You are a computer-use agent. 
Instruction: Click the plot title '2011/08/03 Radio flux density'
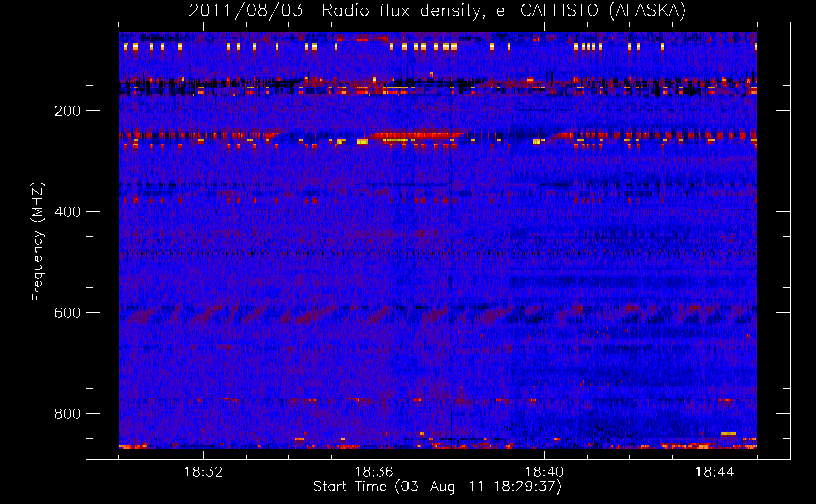coord(337,11)
